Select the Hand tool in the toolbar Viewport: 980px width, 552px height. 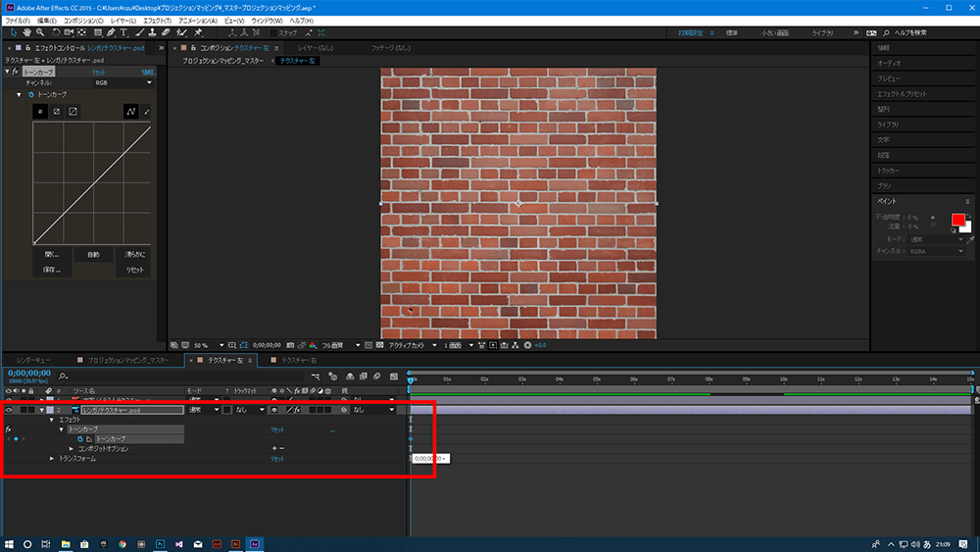pyautogui.click(x=25, y=32)
